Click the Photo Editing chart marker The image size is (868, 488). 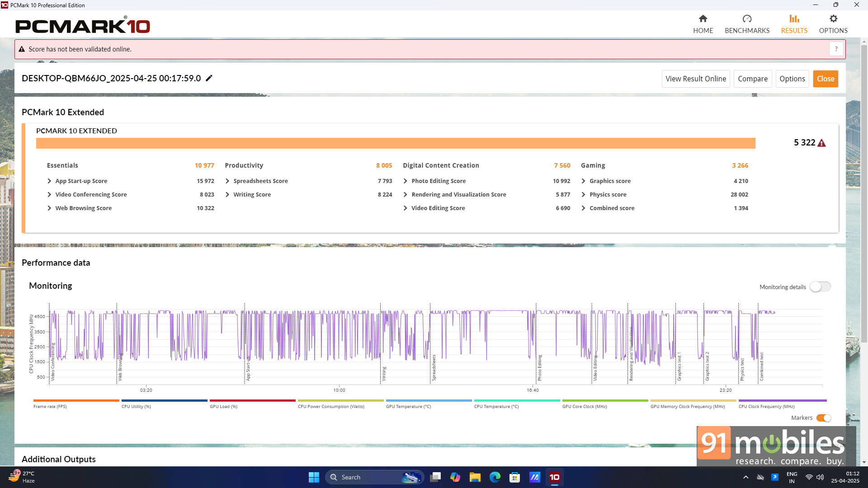[x=539, y=368]
